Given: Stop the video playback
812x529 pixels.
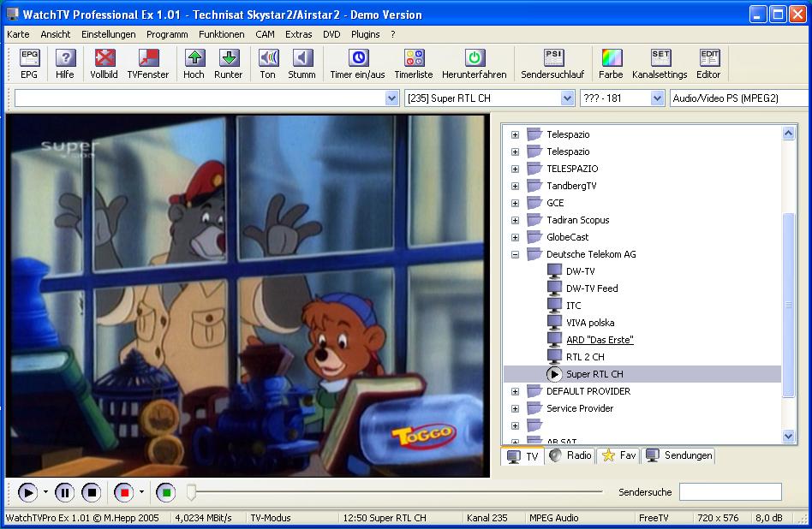Looking at the screenshot, I should tap(92, 492).
